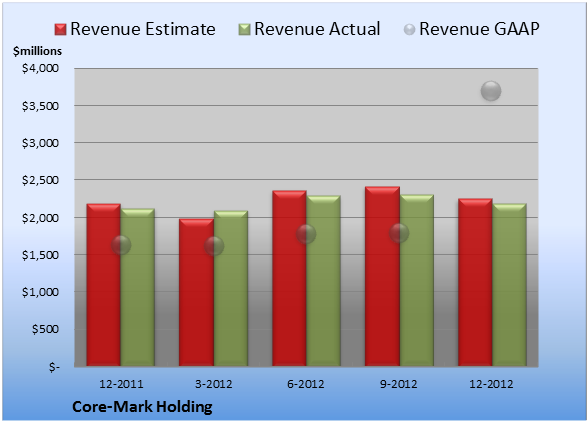Screen dimensions: 588x422
Task: Click the gray Revenue GAAP legend marker
Action: click(410, 29)
